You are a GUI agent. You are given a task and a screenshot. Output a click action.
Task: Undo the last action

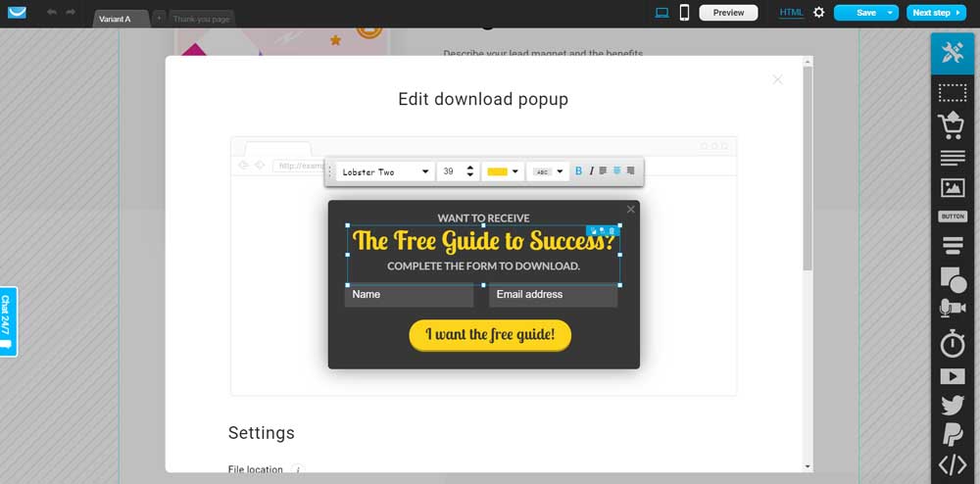(52, 12)
